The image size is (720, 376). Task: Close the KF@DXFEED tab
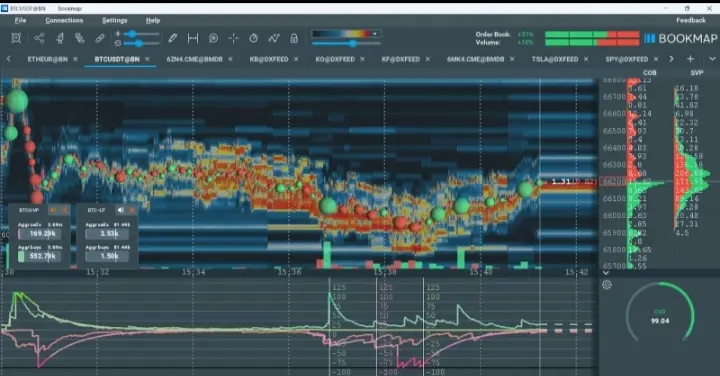428,59
